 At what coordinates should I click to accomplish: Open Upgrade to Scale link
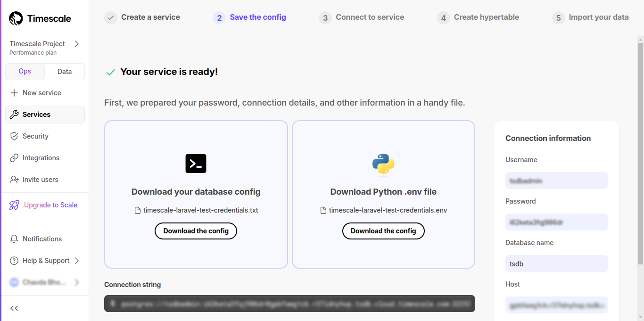point(50,205)
